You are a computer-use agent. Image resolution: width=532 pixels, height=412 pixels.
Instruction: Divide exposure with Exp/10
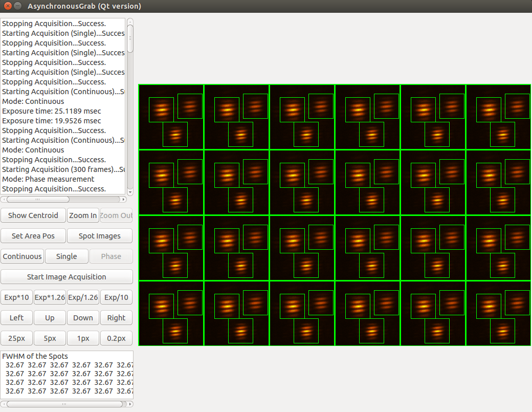pos(117,297)
